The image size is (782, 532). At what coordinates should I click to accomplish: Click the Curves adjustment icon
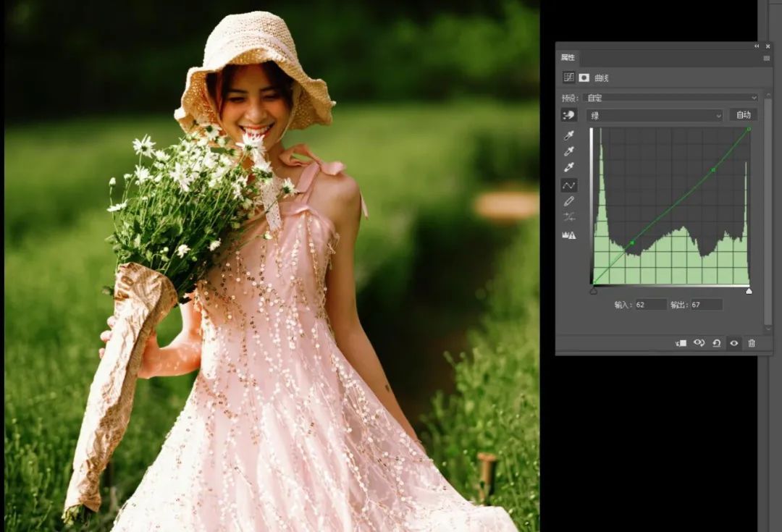568,77
